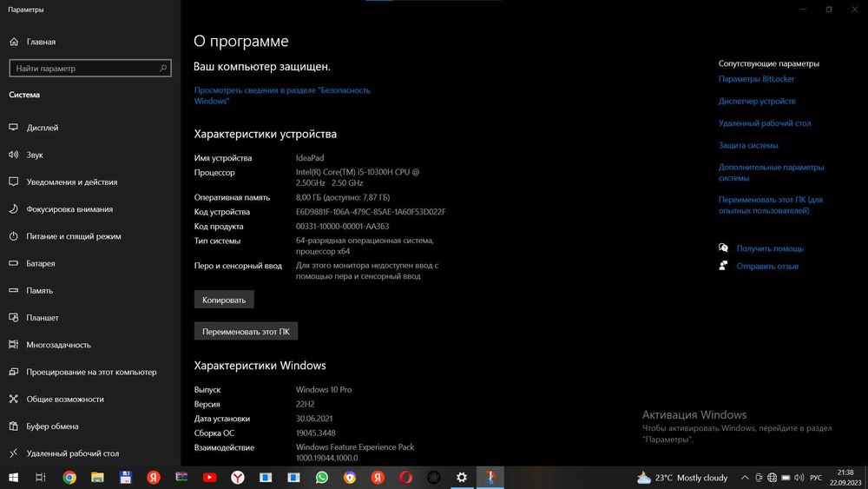Viewport: 868px width, 489px height.
Task: Click the device name value IdeaPad
Action: (310, 158)
